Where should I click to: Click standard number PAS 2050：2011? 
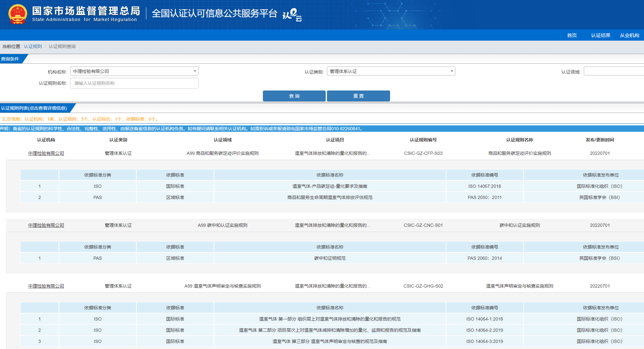pyautogui.click(x=485, y=197)
